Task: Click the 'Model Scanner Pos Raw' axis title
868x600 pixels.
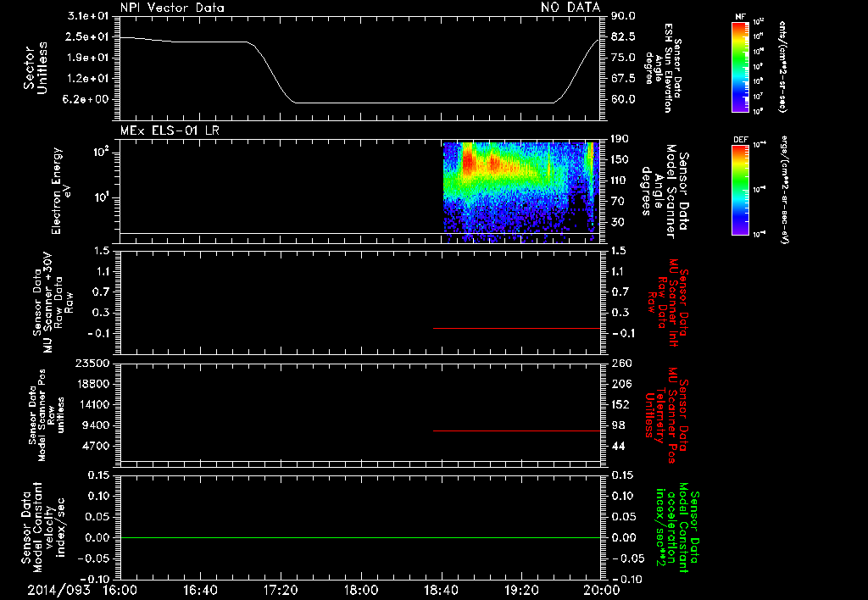Action: pos(46,415)
